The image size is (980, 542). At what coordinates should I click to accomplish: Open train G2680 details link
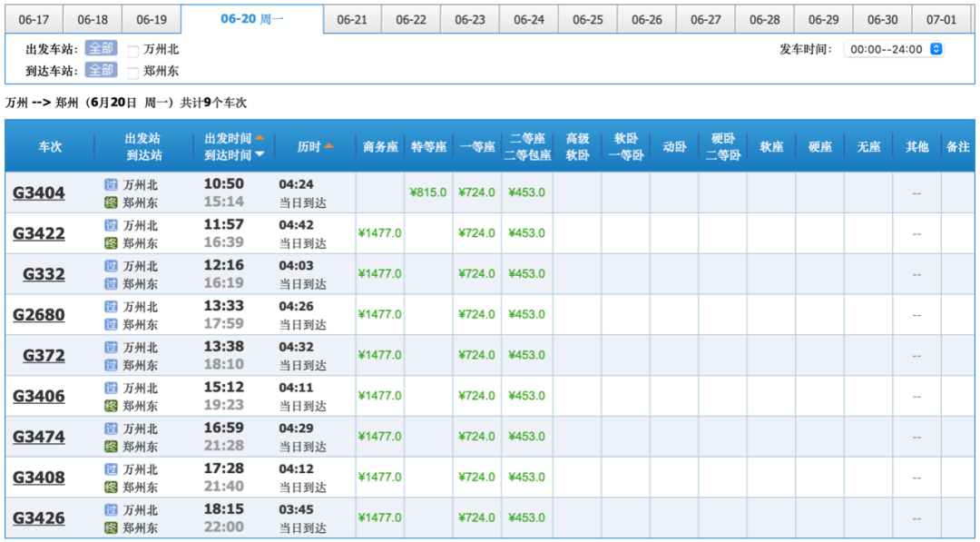click(39, 315)
